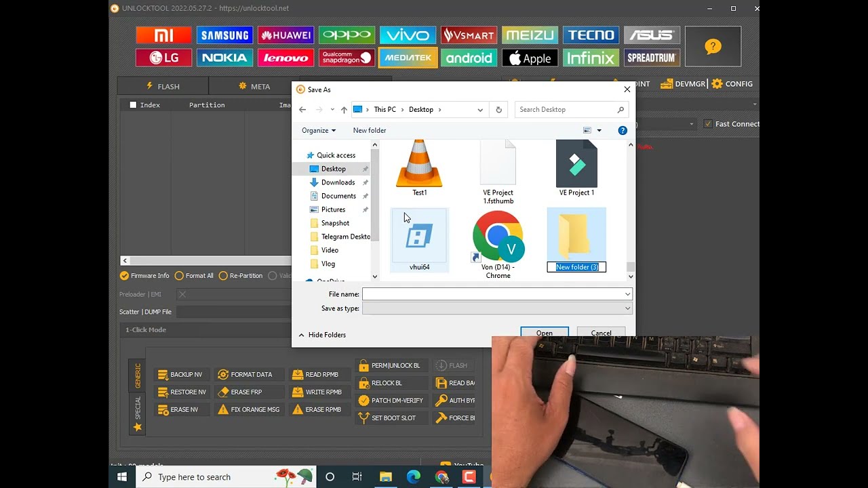
Task: Select Downloads in Quick access
Action: [x=338, y=182]
